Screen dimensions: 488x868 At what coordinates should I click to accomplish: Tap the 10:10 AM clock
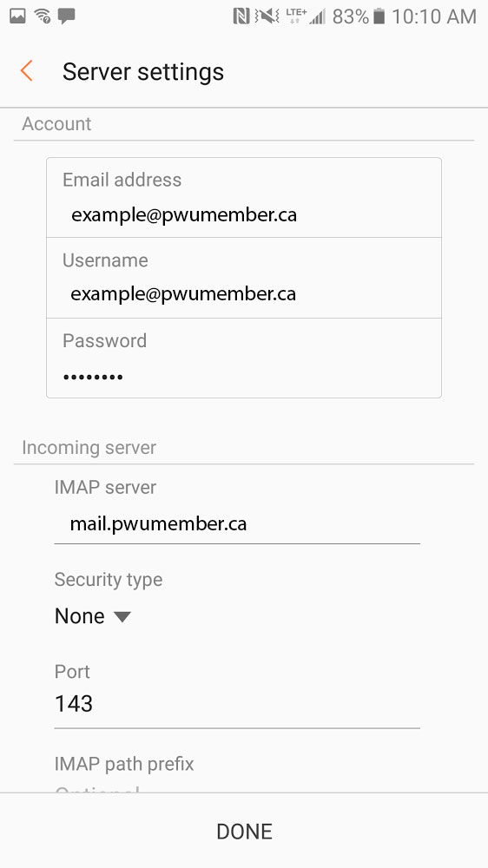(x=433, y=16)
